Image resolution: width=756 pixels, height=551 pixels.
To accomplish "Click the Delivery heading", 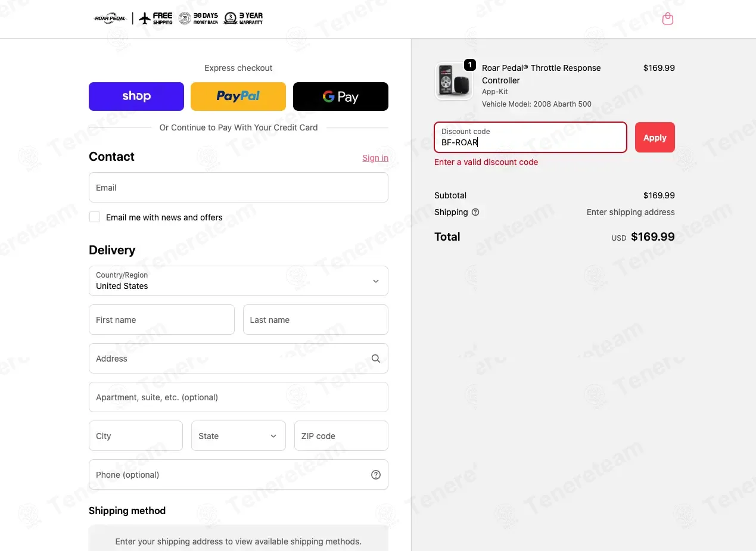I will tap(112, 250).
